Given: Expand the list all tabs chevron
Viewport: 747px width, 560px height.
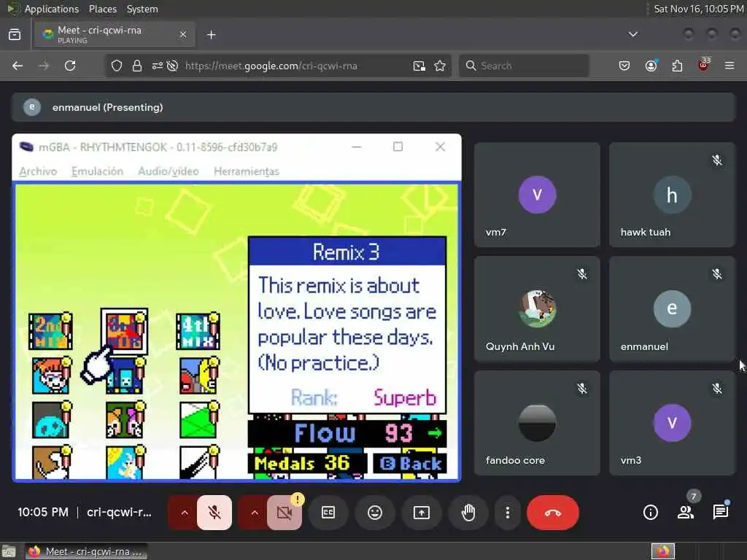Looking at the screenshot, I should 633,34.
